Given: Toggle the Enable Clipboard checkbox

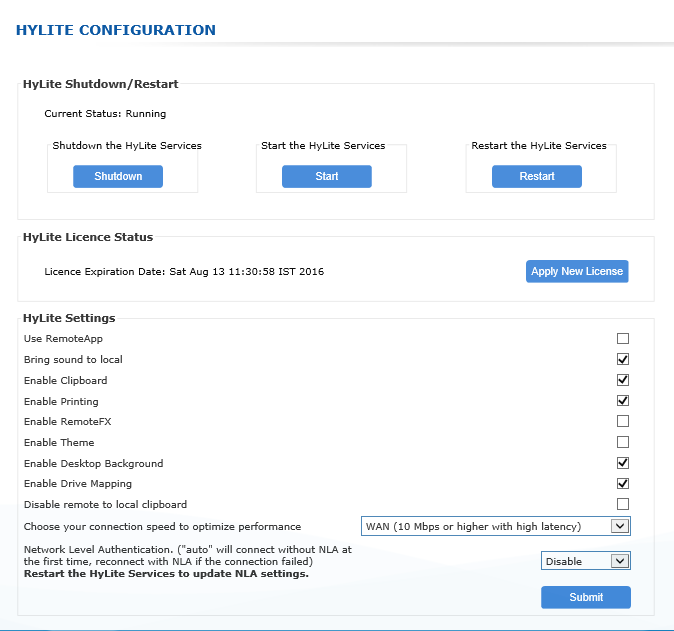Looking at the screenshot, I should (x=623, y=380).
